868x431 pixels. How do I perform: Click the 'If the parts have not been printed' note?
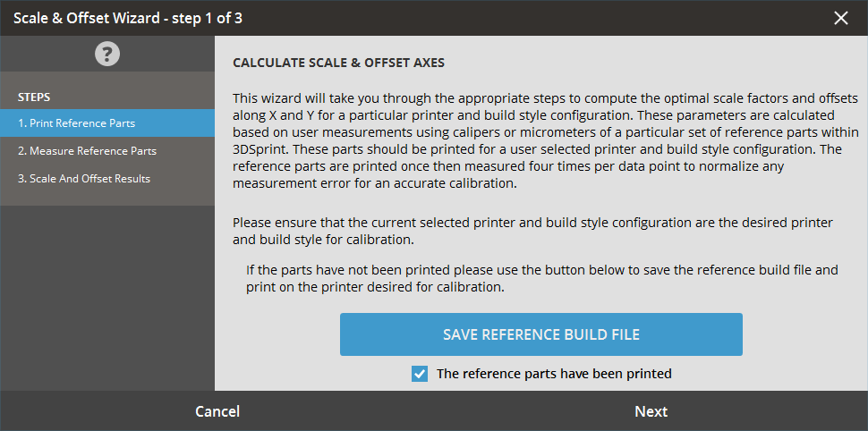pyautogui.click(x=542, y=279)
